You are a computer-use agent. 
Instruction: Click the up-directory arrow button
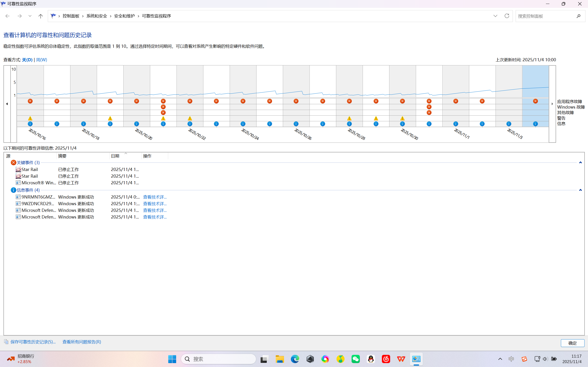(x=41, y=16)
